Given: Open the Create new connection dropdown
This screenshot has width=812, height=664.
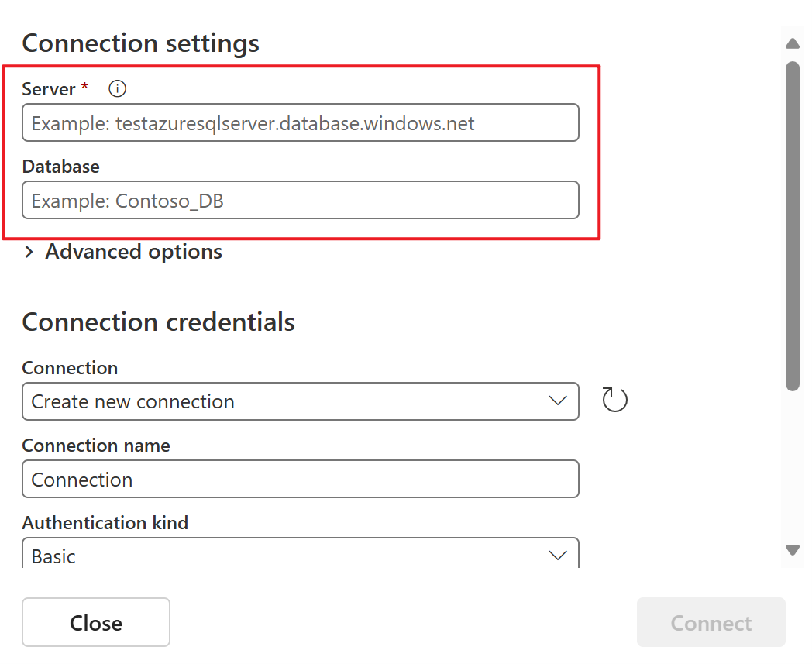Looking at the screenshot, I should coord(301,401).
